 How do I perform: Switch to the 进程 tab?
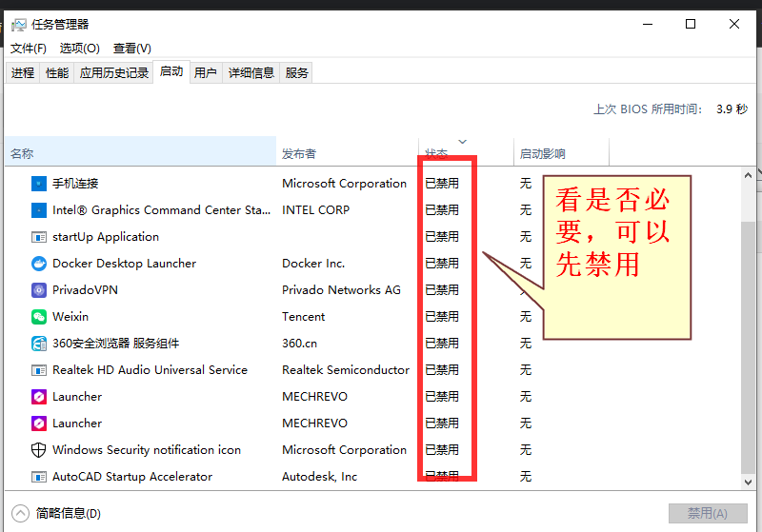(23, 73)
